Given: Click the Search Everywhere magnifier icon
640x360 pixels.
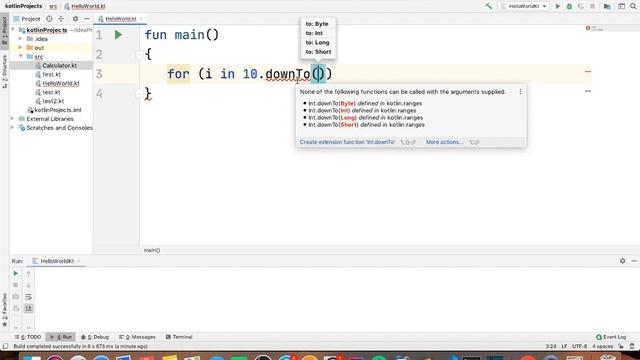Looking at the screenshot, I should 633,6.
